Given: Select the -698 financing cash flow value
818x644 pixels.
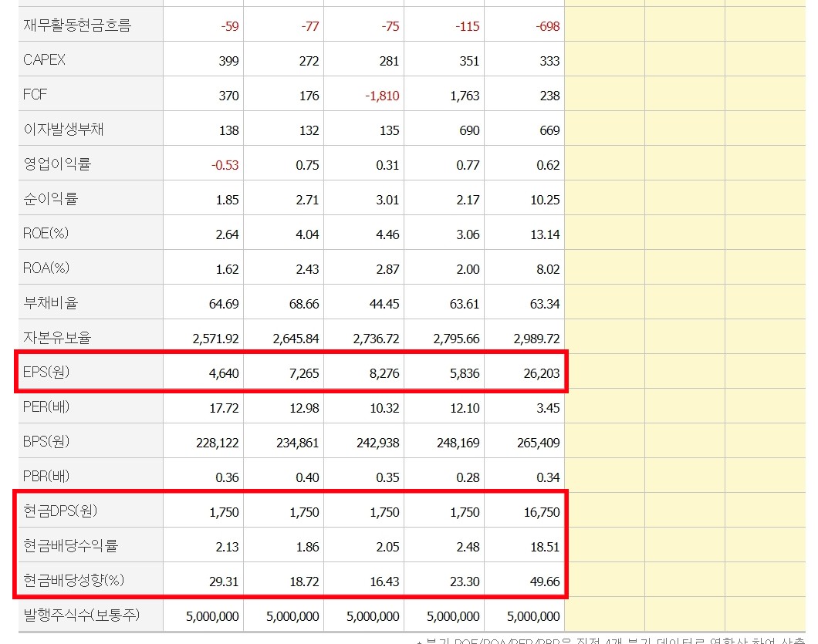Looking at the screenshot, I should click(x=548, y=26).
